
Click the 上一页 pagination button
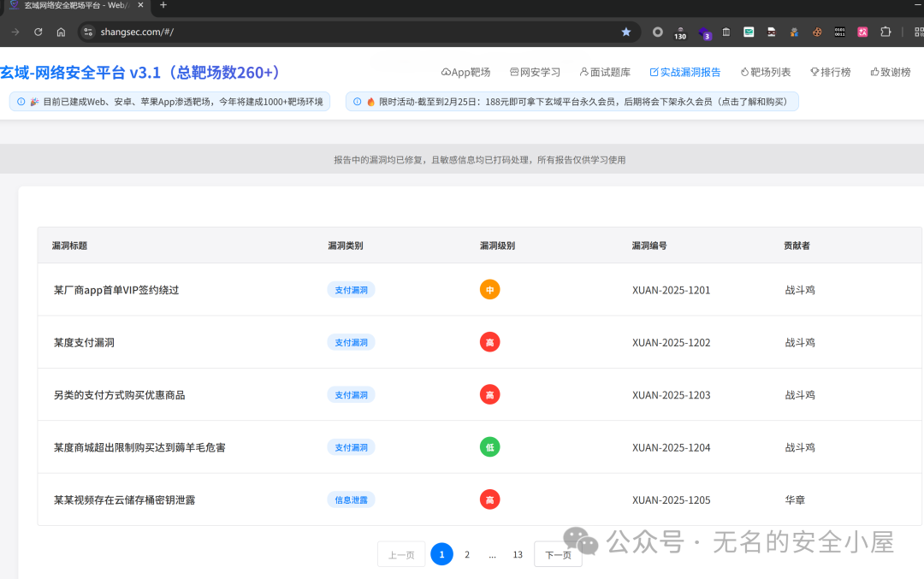401,554
